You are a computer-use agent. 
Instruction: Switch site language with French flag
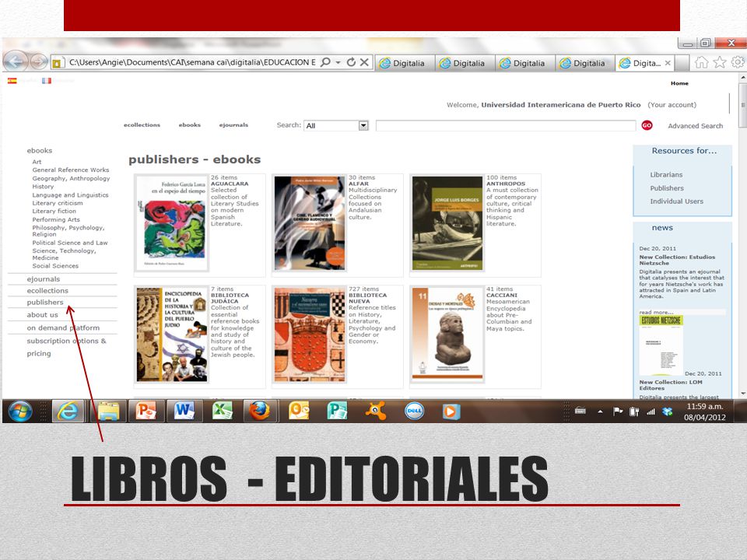[46, 81]
